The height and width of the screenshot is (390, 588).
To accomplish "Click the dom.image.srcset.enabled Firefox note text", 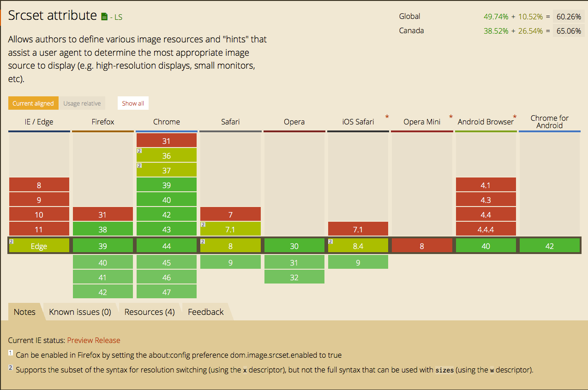I will (x=179, y=355).
